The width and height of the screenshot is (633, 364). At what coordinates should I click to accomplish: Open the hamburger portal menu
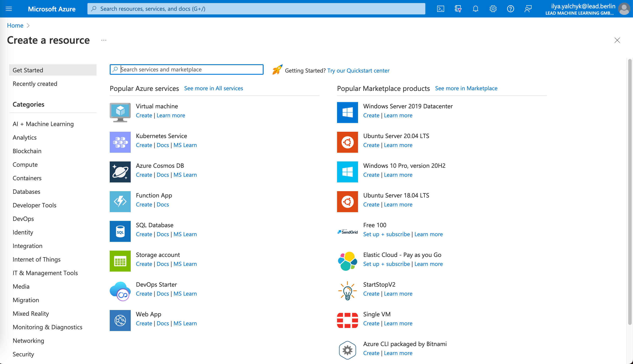pyautogui.click(x=9, y=9)
